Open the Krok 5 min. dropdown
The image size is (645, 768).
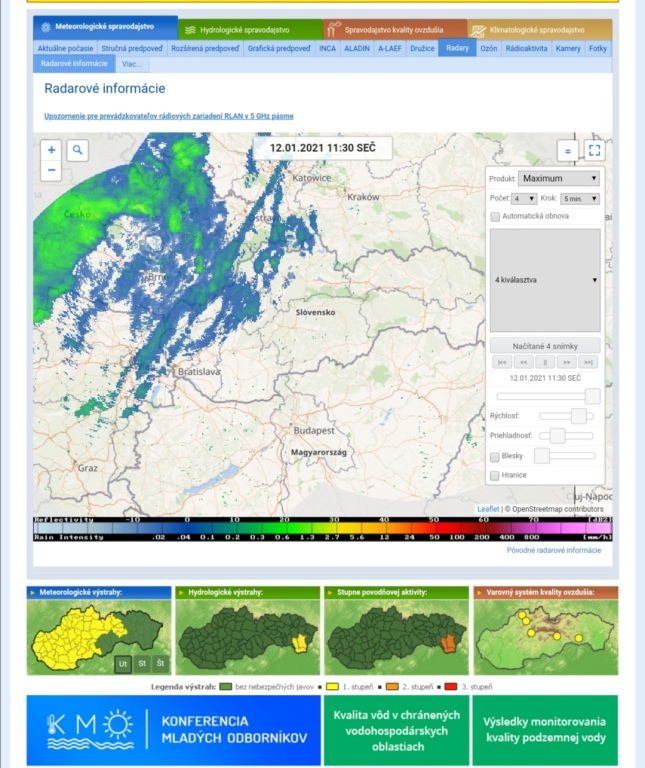[580, 198]
